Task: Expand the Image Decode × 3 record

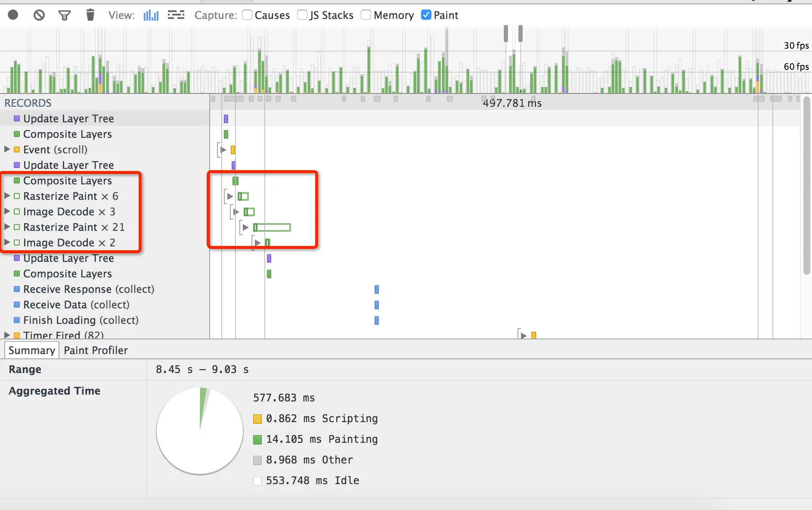Action: [x=7, y=211]
